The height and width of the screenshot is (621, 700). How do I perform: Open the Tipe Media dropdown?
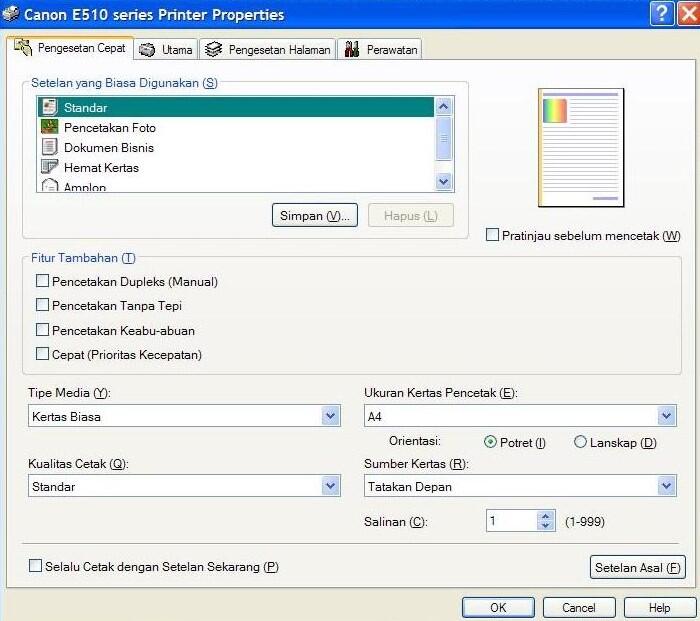click(330, 416)
